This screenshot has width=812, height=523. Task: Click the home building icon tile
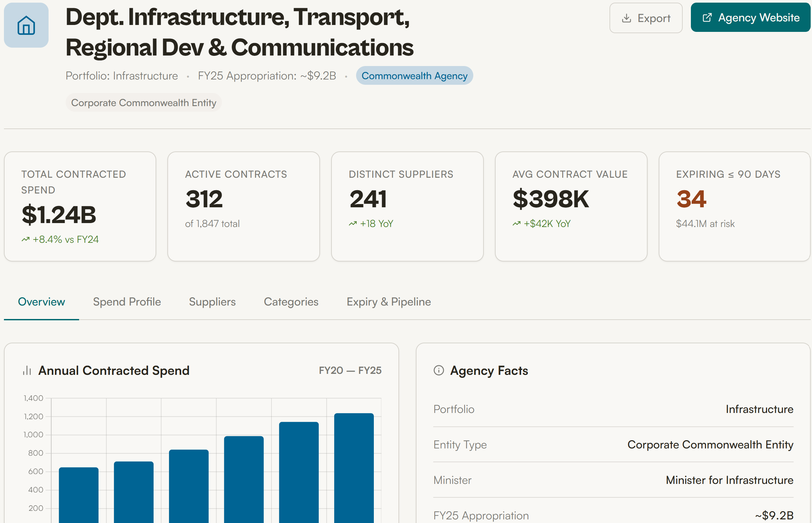[26, 25]
